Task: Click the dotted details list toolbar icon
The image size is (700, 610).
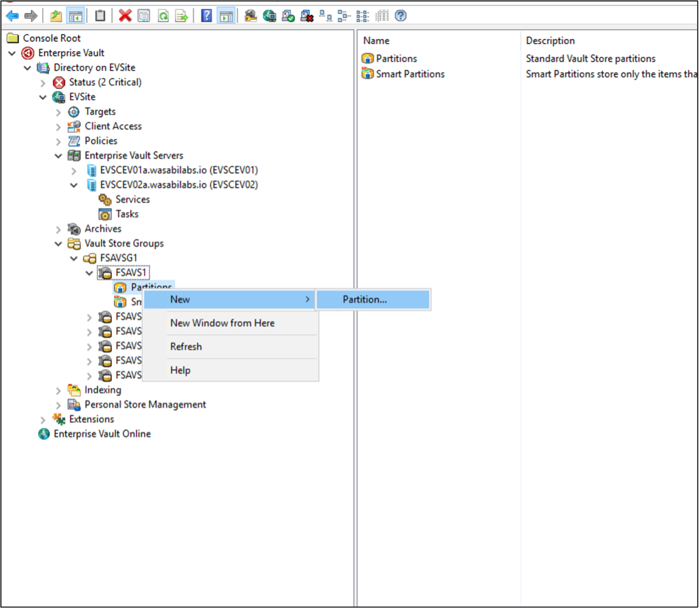Action: point(382,16)
